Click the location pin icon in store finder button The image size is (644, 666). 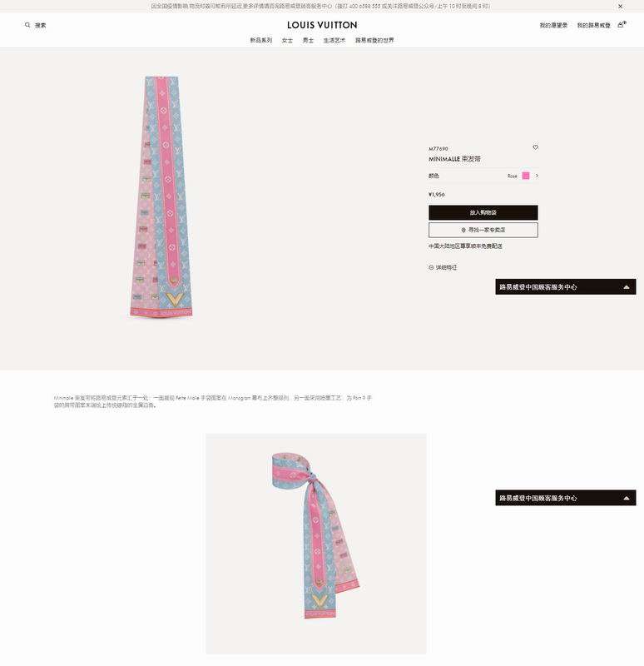coord(463,230)
